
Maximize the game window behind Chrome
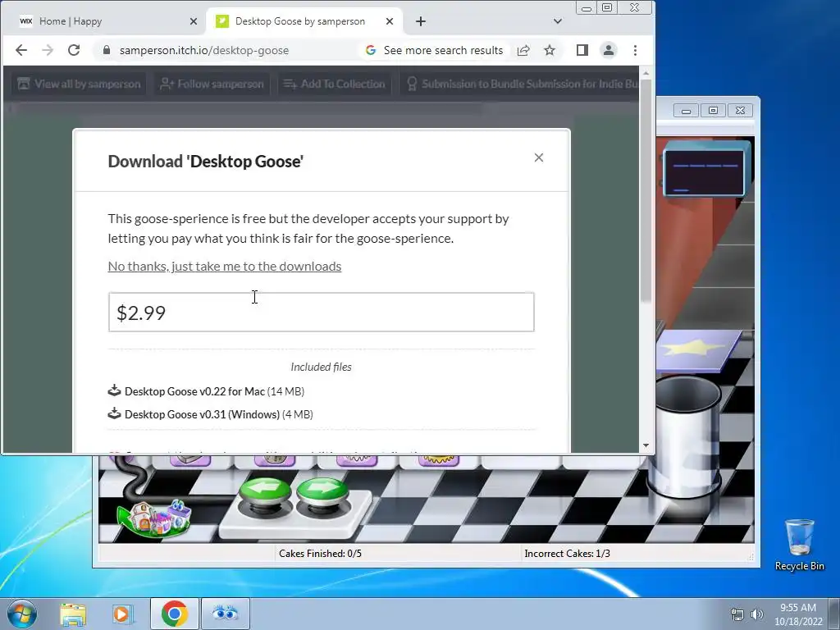point(713,111)
